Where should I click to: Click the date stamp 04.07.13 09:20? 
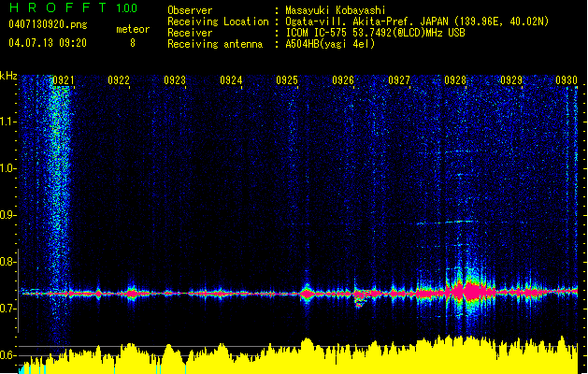click(x=48, y=43)
